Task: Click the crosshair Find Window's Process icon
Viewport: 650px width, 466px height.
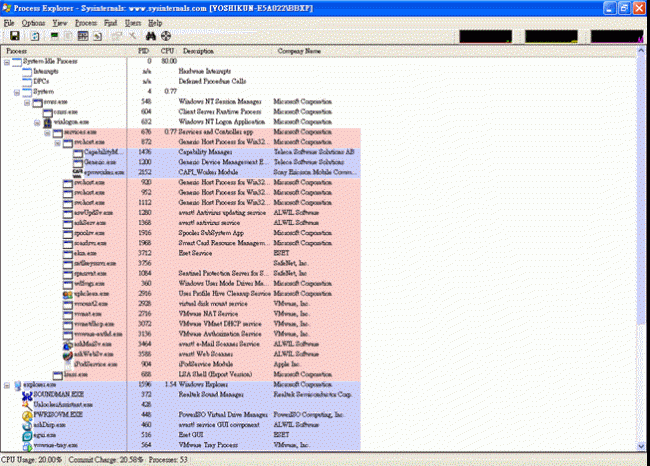Action: [x=166, y=36]
